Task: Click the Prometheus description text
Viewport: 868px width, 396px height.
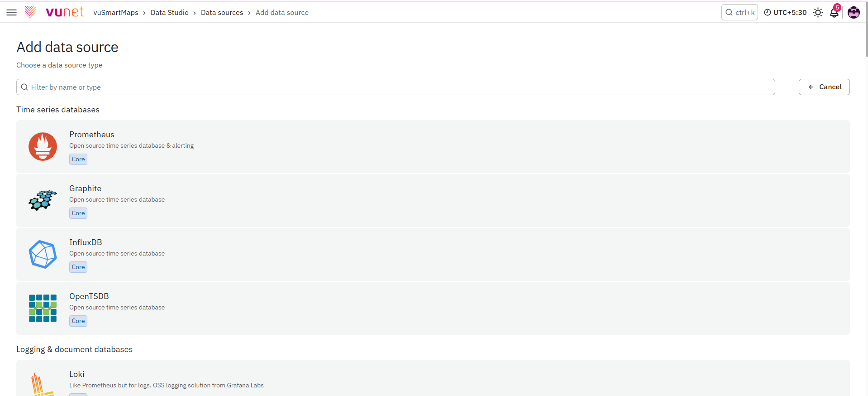Action: tap(131, 145)
